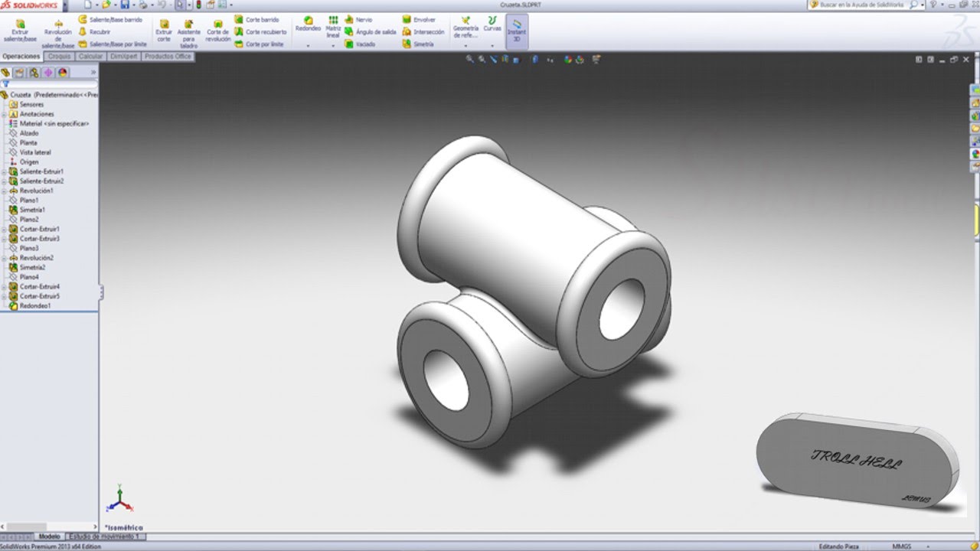Expand Anotaciones tree node
Viewport: 980px width, 551px height.
tap(4, 114)
